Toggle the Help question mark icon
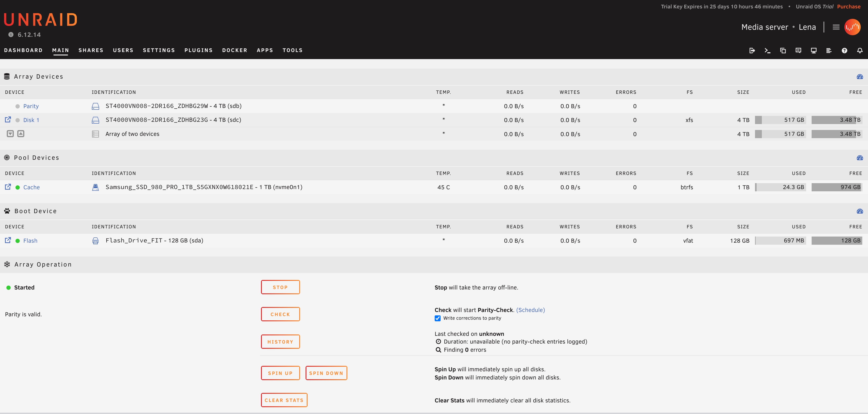 [x=844, y=50]
